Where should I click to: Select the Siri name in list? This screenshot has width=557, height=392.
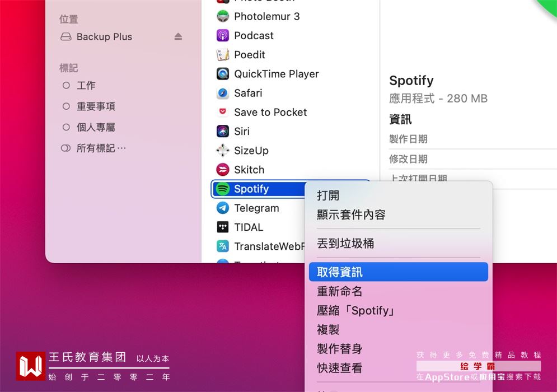[242, 132]
